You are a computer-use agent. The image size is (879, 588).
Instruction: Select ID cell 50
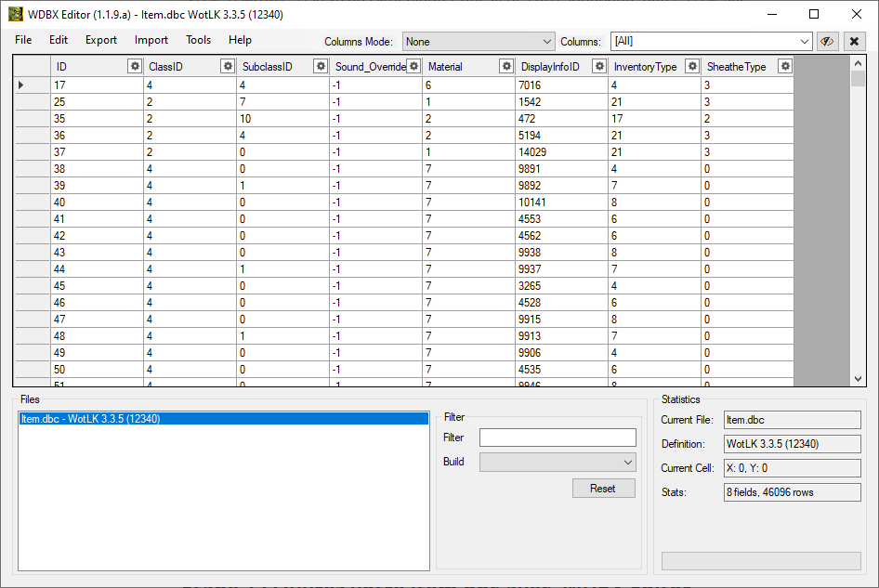pyautogui.click(x=97, y=370)
